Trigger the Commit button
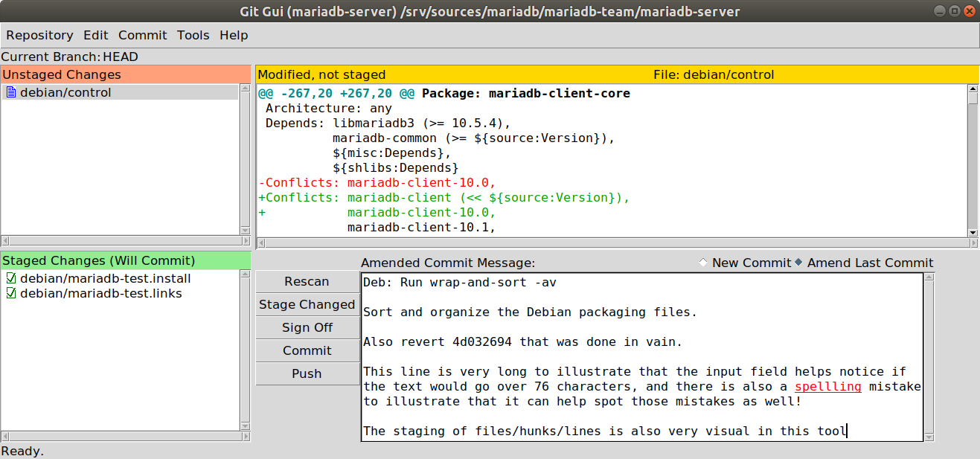 pyautogui.click(x=307, y=350)
